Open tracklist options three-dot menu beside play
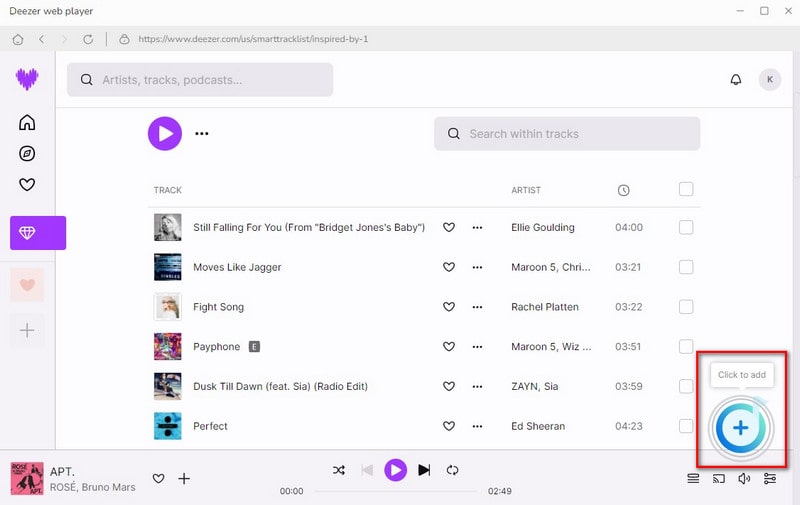Image resolution: width=800 pixels, height=505 pixels. (202, 134)
